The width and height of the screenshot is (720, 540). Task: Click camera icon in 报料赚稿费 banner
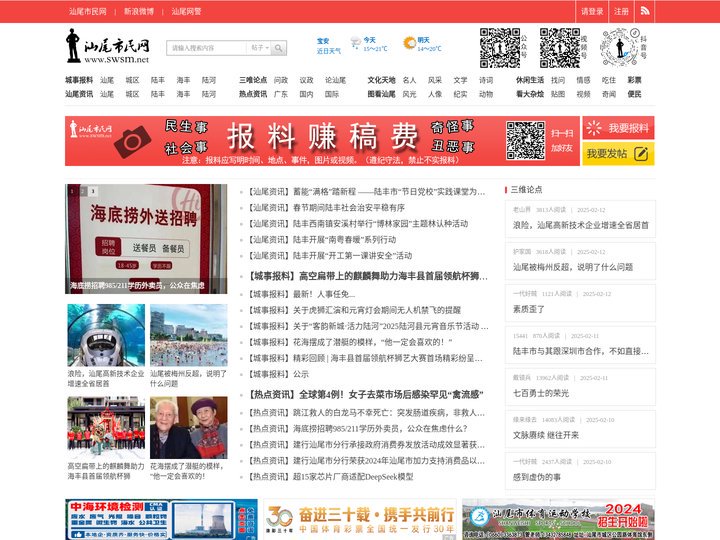click(132, 141)
